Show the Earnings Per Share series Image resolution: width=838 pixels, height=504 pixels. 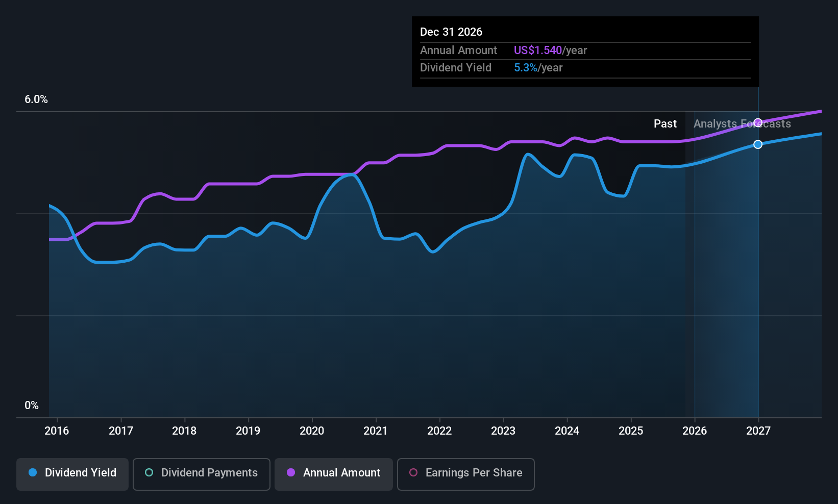pyautogui.click(x=465, y=474)
